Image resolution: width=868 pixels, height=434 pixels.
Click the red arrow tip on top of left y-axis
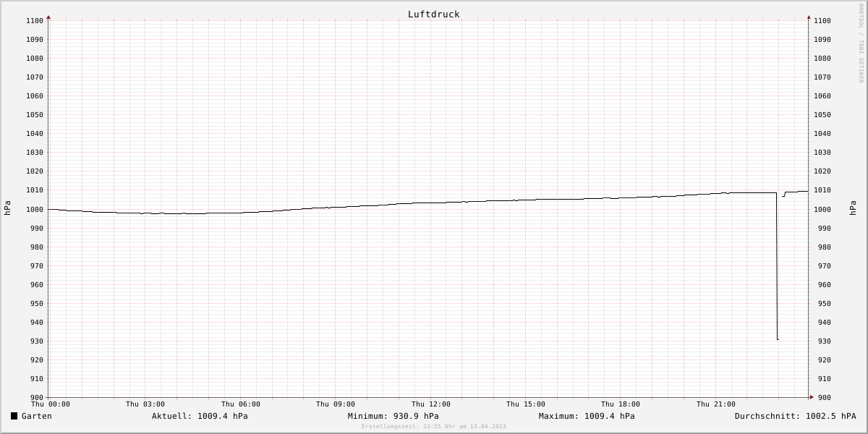pyautogui.click(x=48, y=17)
